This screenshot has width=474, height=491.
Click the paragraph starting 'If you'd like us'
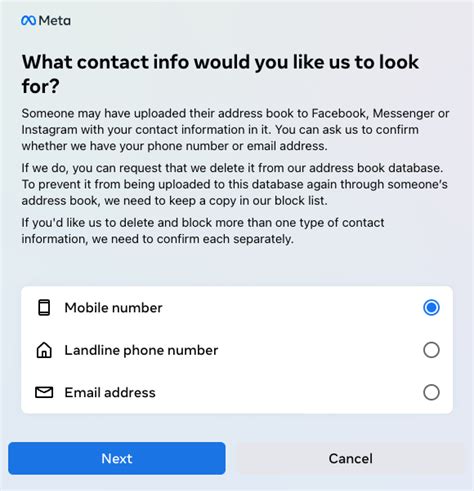point(203,231)
